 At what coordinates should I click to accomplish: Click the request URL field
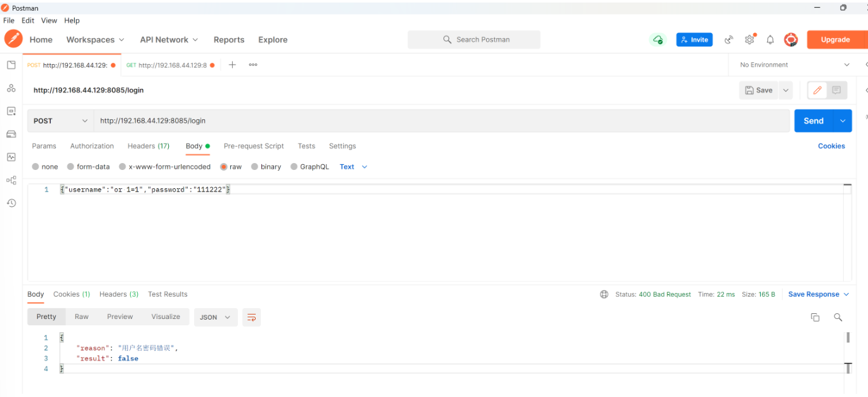442,120
